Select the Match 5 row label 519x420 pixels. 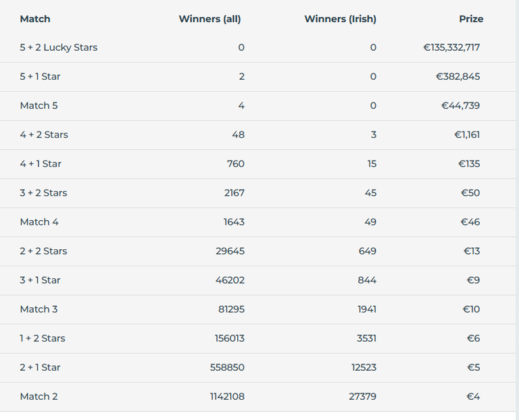tap(39, 105)
